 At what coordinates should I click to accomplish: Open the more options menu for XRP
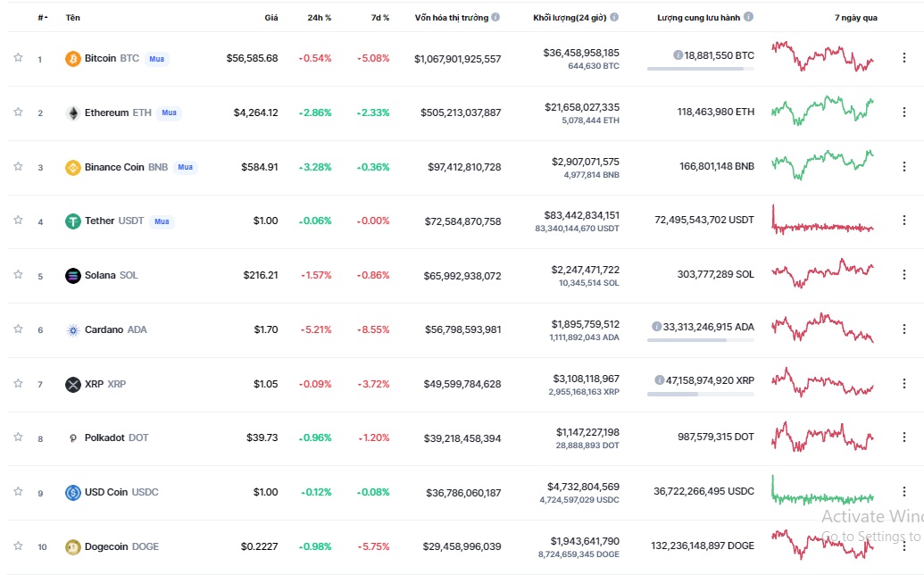tap(903, 384)
